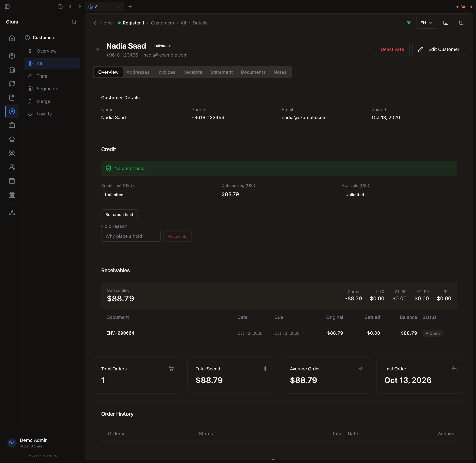Close the All tab
The image size is (476, 463).
118,7
